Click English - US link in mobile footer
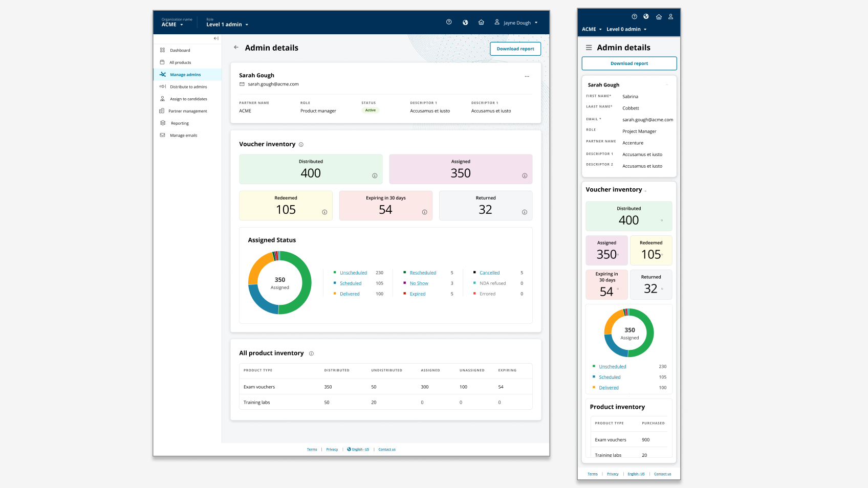868x488 pixels. click(x=636, y=474)
